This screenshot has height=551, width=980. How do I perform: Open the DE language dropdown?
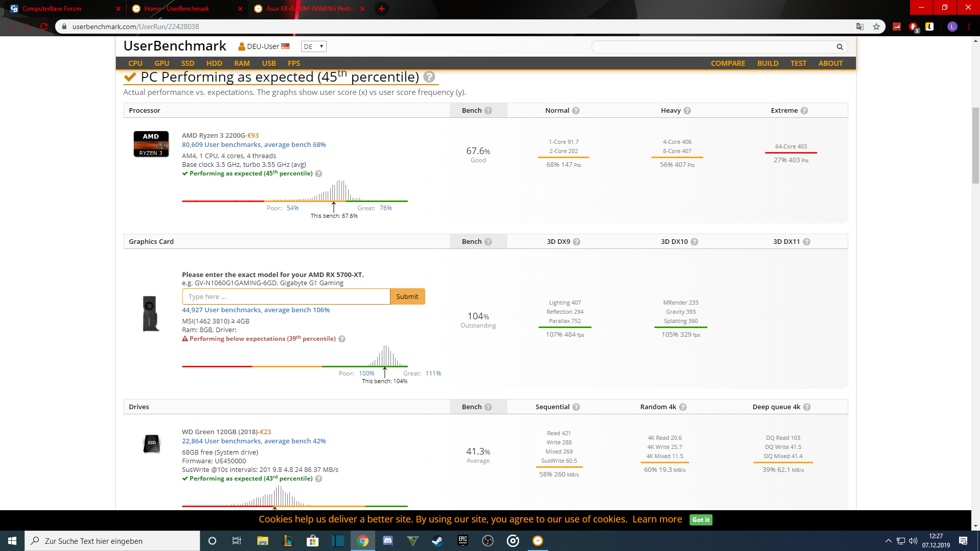pos(313,46)
